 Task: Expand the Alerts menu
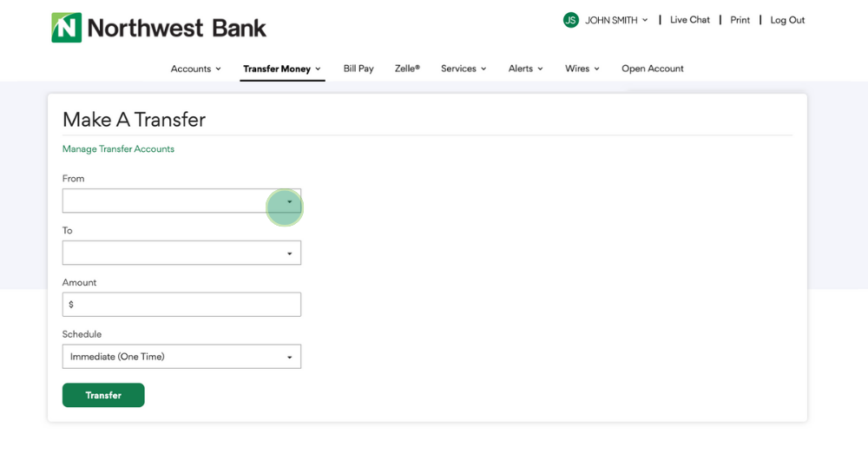(525, 69)
